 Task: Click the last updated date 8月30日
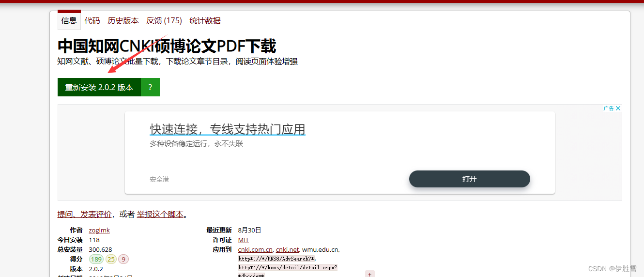click(250, 230)
